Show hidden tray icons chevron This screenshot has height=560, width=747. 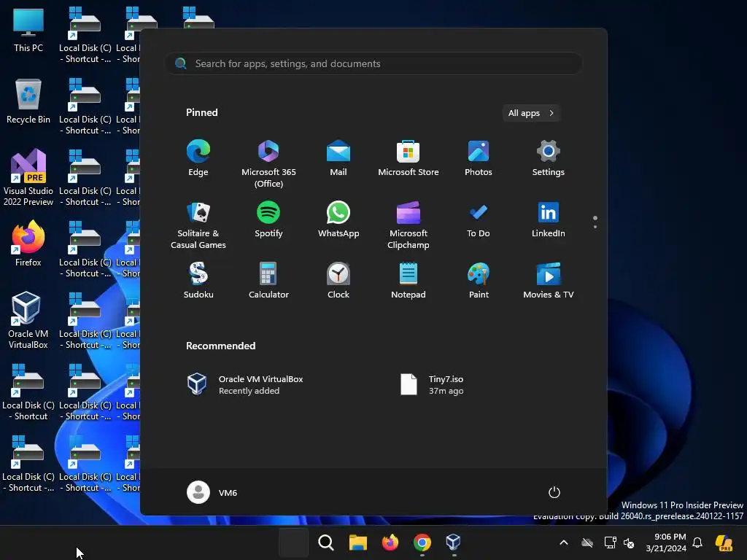coord(564,542)
